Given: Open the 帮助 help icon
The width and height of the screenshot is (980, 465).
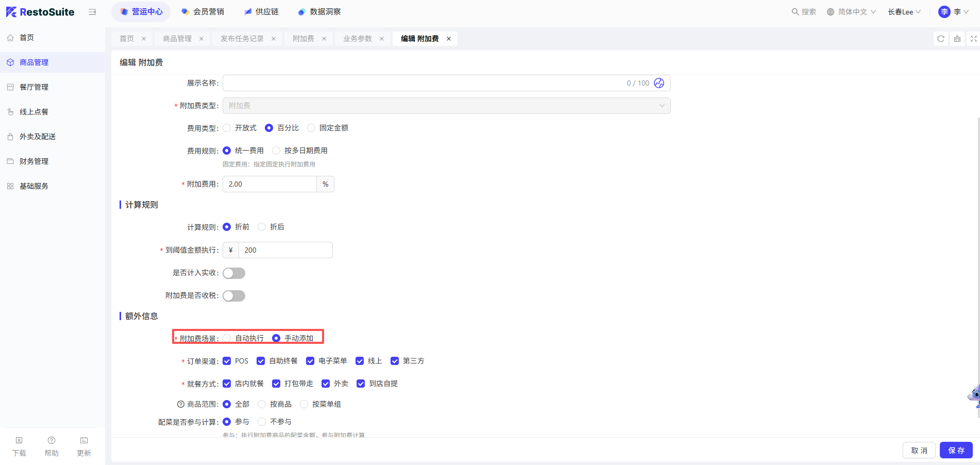Looking at the screenshot, I should click(x=52, y=441).
